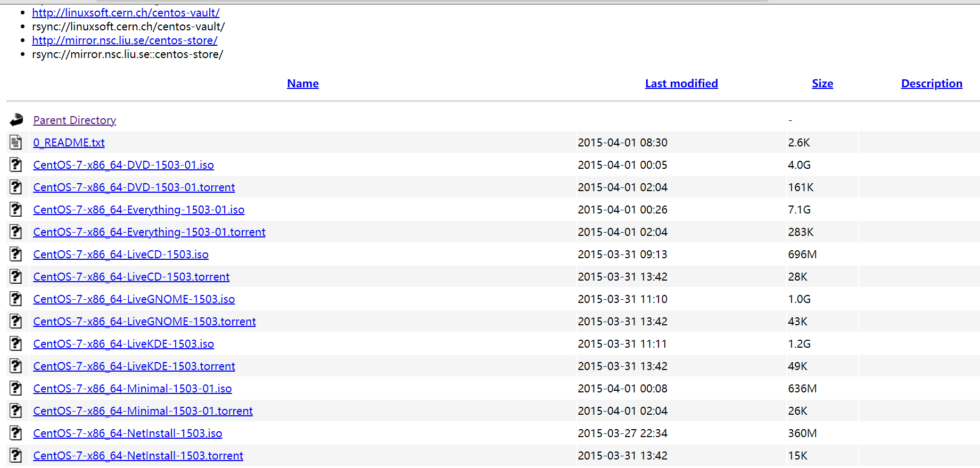Go to the Parent Directory link
Viewport: 980px width, 468px height.
tap(75, 120)
